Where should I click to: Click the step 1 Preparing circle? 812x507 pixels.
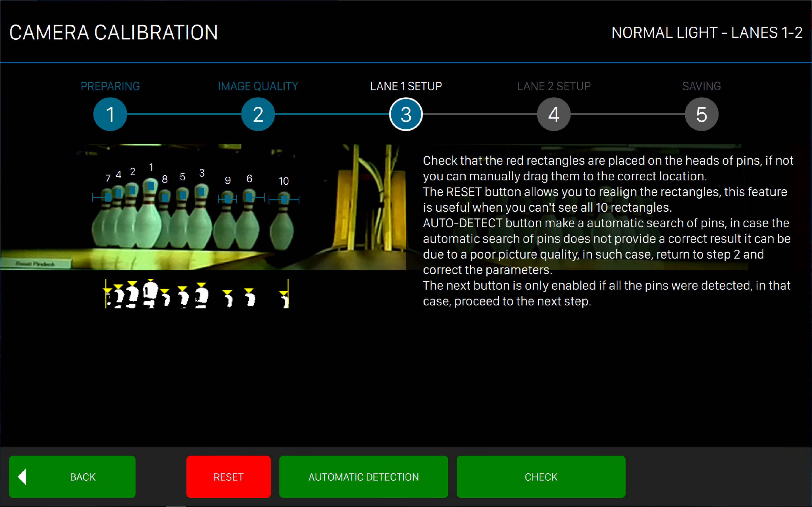tap(110, 114)
